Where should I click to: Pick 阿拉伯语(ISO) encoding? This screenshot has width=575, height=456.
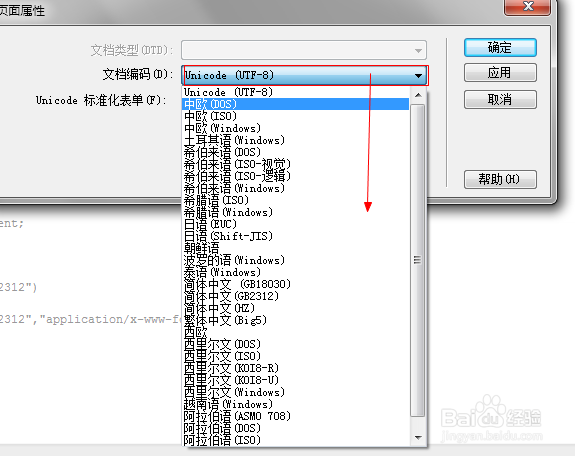(x=296, y=440)
